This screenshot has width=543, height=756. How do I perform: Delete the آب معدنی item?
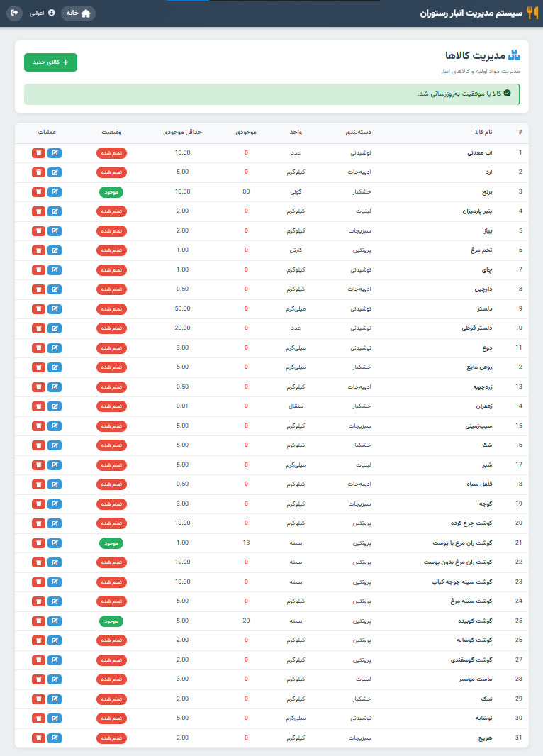(38, 153)
